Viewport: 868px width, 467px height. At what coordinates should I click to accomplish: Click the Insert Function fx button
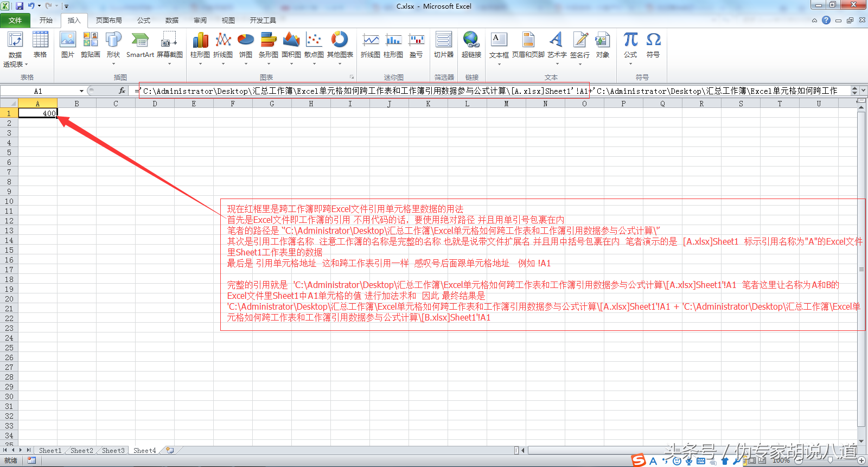pyautogui.click(x=122, y=91)
